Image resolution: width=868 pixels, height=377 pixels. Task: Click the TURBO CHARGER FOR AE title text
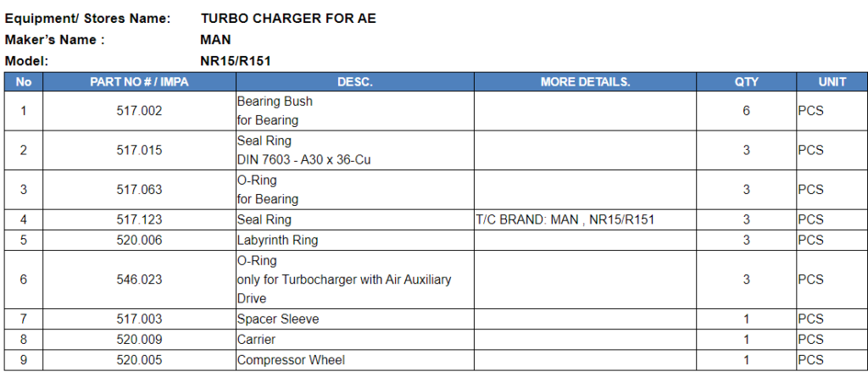[288, 19]
